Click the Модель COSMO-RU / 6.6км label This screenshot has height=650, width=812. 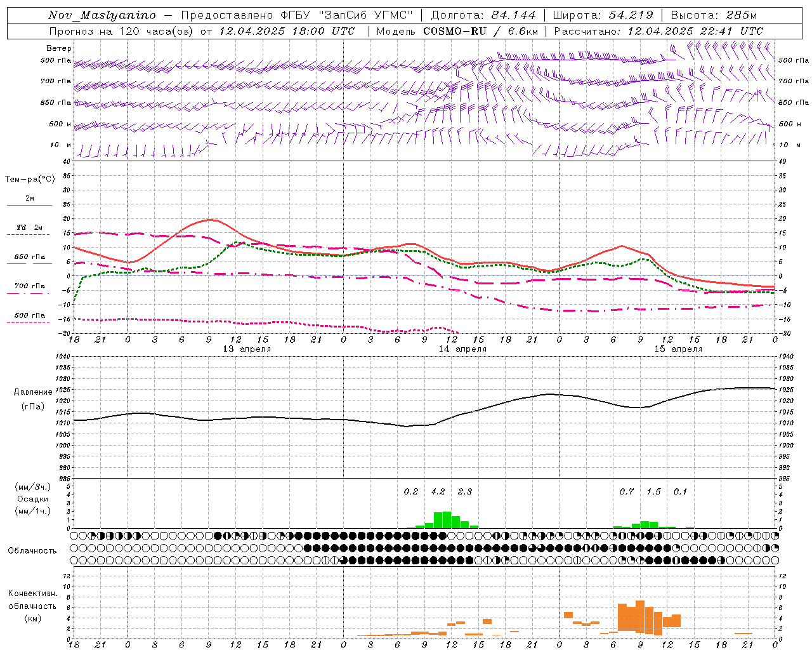pyautogui.click(x=457, y=31)
